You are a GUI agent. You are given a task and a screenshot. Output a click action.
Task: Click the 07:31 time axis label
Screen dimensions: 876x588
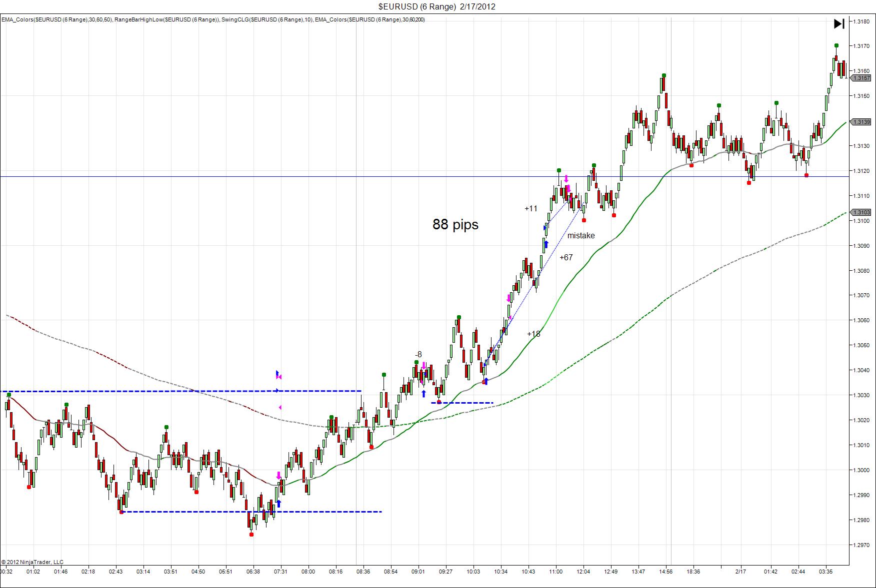tap(281, 572)
